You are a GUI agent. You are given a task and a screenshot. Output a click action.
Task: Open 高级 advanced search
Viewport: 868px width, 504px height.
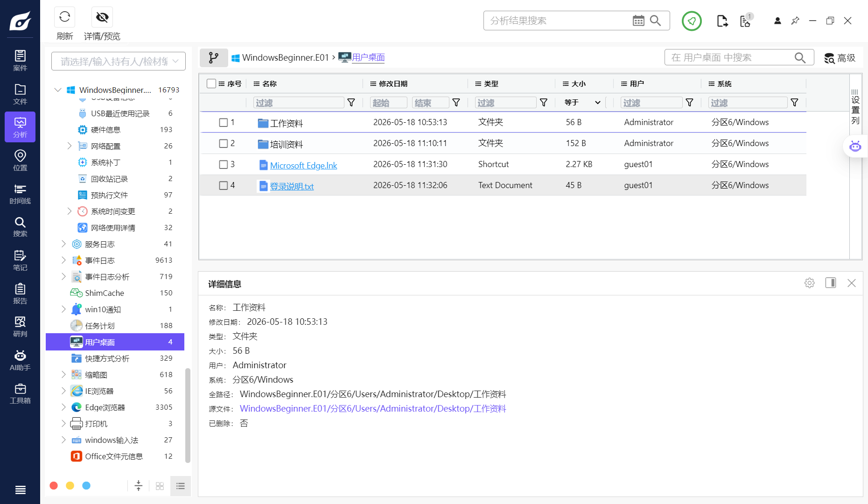[x=840, y=58]
